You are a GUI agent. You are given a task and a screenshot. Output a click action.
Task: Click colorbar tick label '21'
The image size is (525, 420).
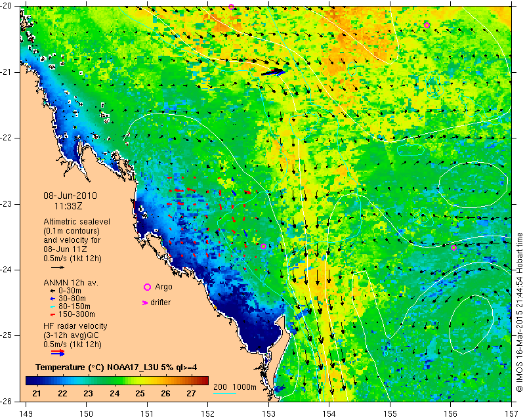point(37,394)
